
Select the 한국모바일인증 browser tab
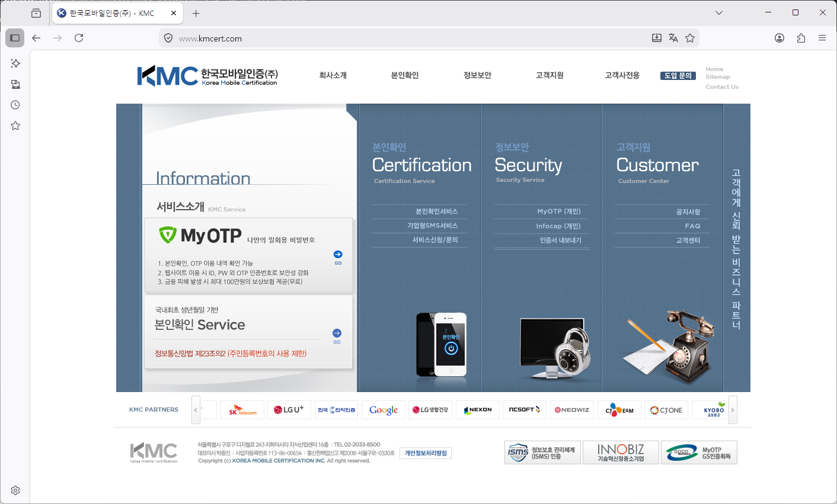(117, 13)
